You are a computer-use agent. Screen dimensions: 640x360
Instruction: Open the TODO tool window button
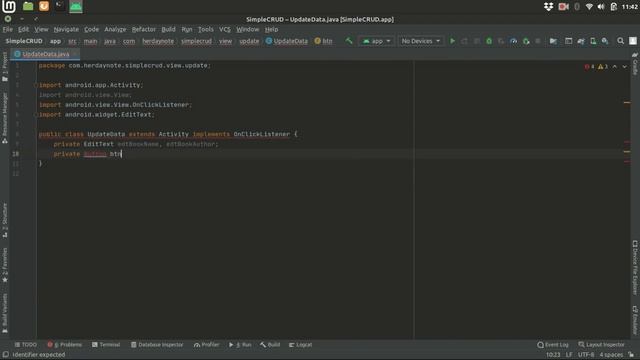tap(25, 345)
